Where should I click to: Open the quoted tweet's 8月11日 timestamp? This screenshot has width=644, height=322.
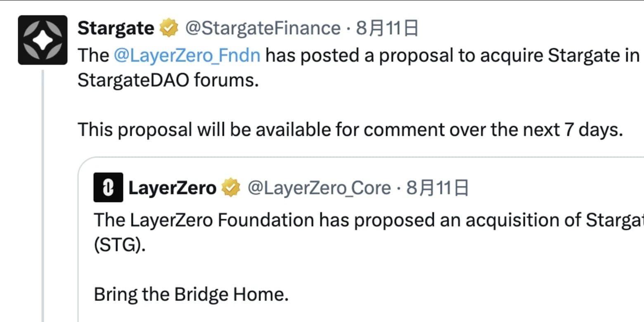437,188
